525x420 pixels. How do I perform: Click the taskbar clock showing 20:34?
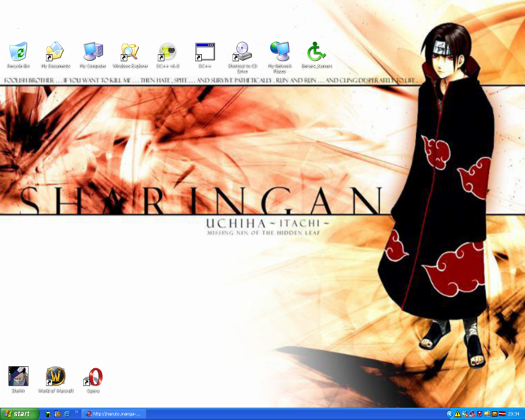point(513,414)
